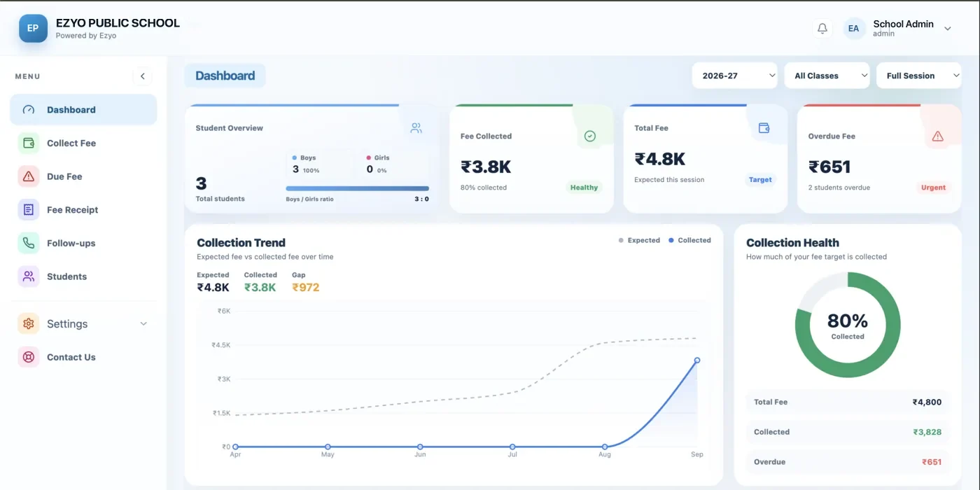Click the ₹651 Overdue Fee amount
This screenshot has width=980, height=490.
click(x=829, y=167)
